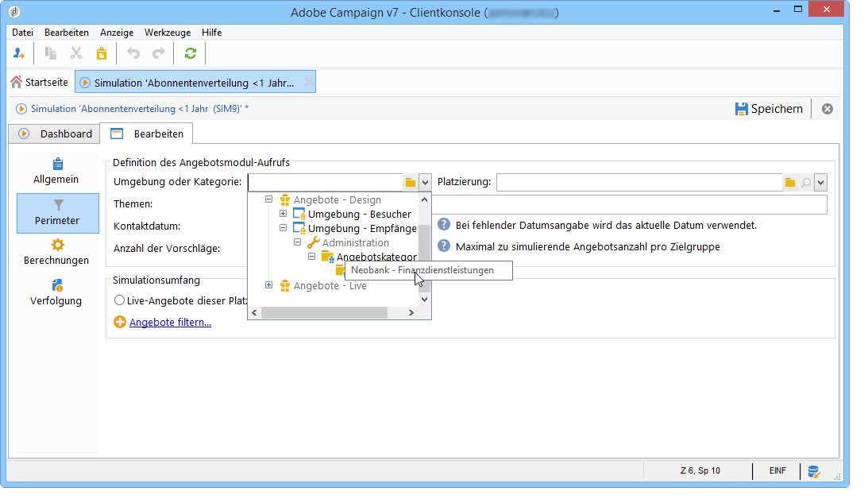Switch to the Bearbeiten tab

pyautogui.click(x=147, y=133)
